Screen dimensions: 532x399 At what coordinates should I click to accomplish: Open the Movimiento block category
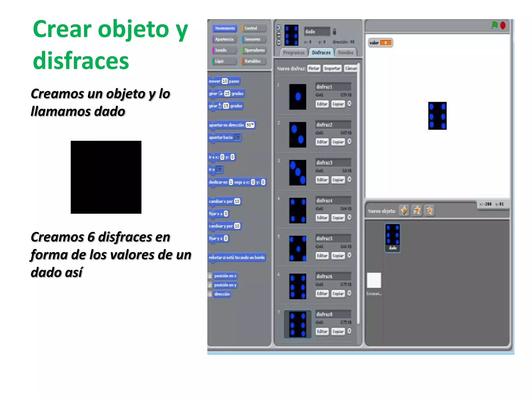(225, 28)
